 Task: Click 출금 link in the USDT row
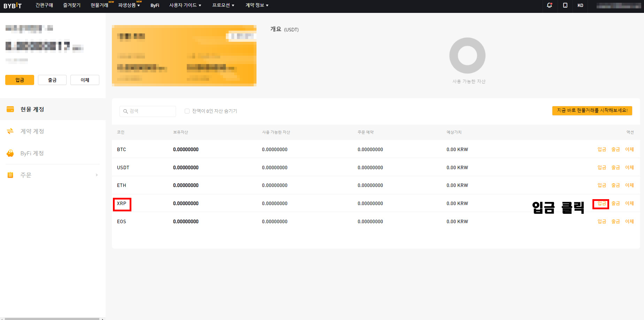pos(615,168)
